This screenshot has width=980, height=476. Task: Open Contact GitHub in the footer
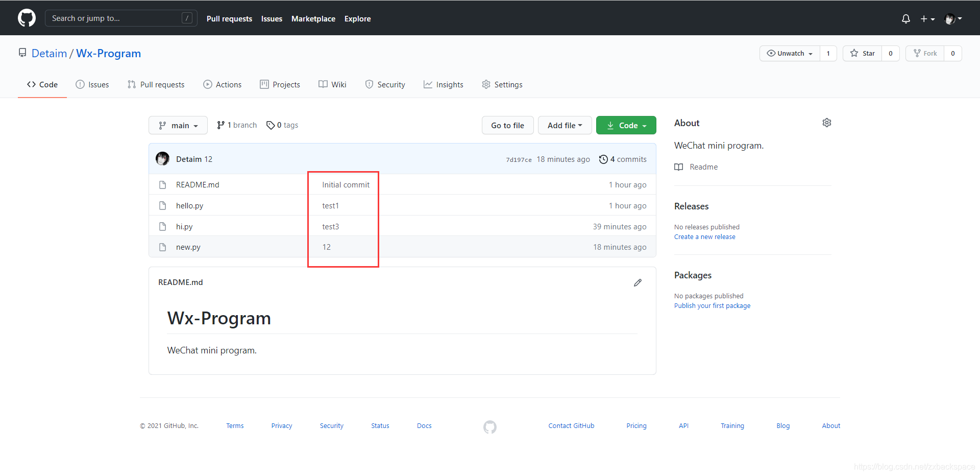click(x=571, y=426)
